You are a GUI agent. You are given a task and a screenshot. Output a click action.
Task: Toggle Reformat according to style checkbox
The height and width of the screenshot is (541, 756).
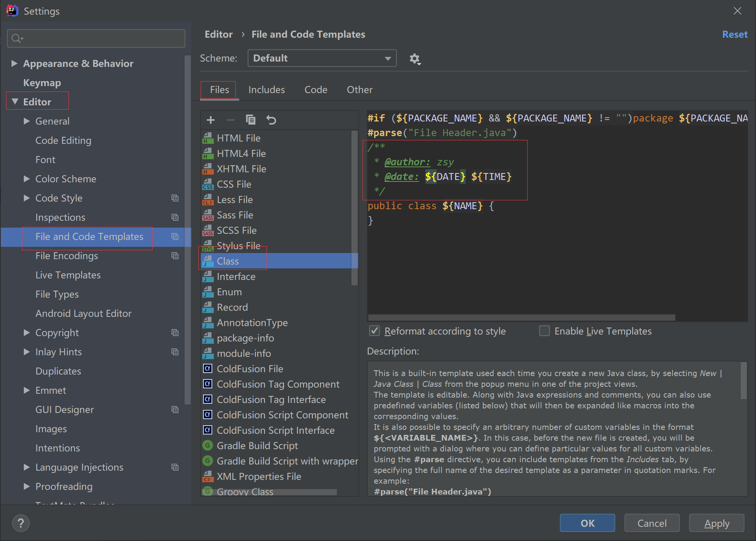[x=375, y=331]
